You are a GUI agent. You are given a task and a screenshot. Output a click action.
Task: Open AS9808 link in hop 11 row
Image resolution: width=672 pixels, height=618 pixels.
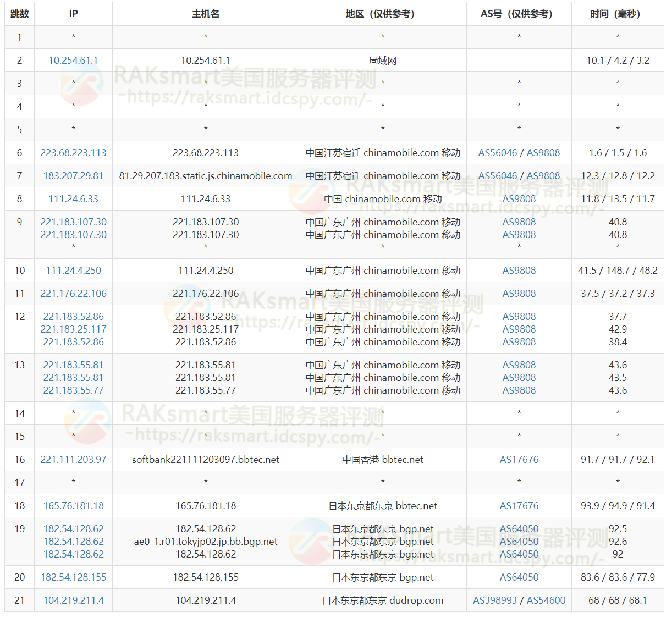pyautogui.click(x=519, y=294)
